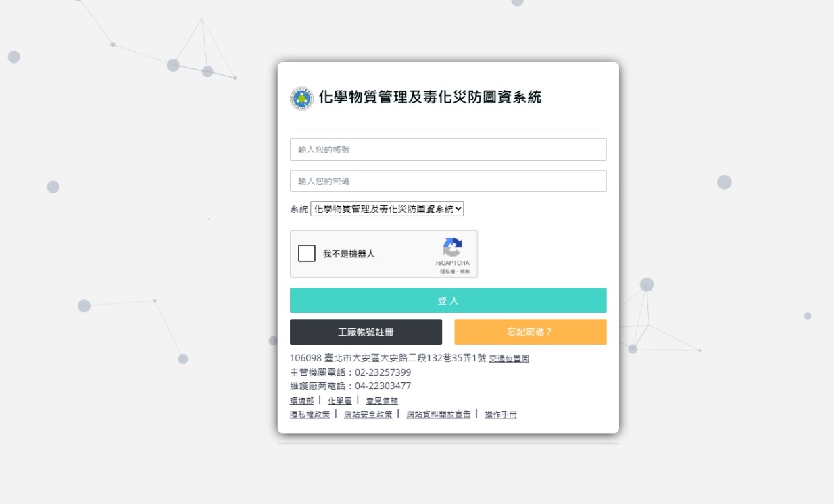The image size is (834, 504).
Task: View the 網站安全政策 link
Action: pos(368,415)
